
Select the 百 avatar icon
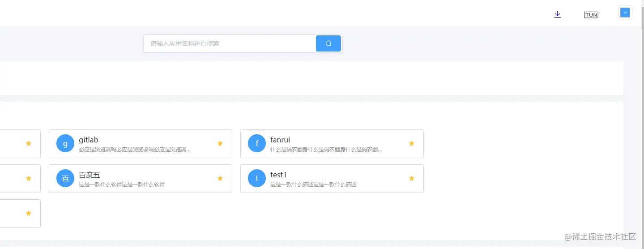tap(65, 178)
